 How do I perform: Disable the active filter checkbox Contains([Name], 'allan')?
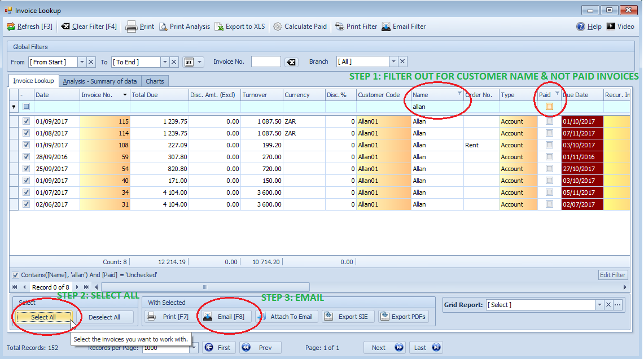15,275
